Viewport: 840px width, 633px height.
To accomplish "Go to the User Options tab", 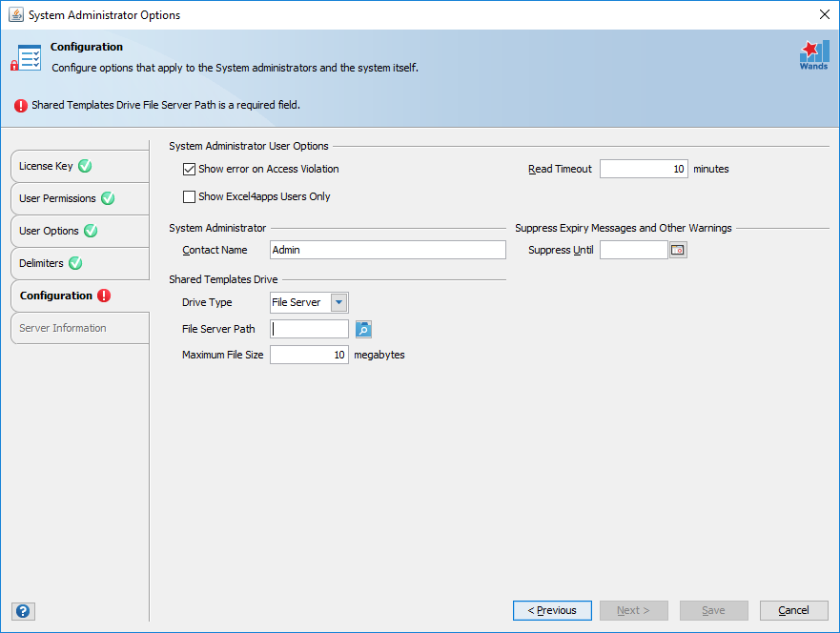I will point(80,231).
